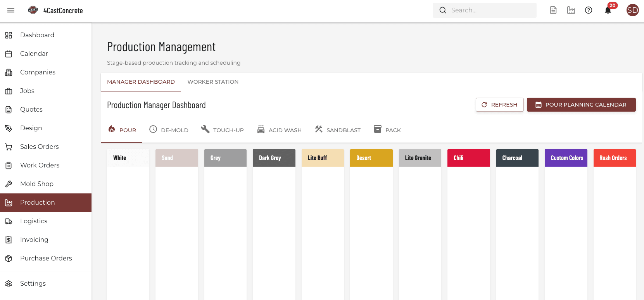The width and height of the screenshot is (644, 300).
Task: Open the help question mark icon
Action: [589, 10]
